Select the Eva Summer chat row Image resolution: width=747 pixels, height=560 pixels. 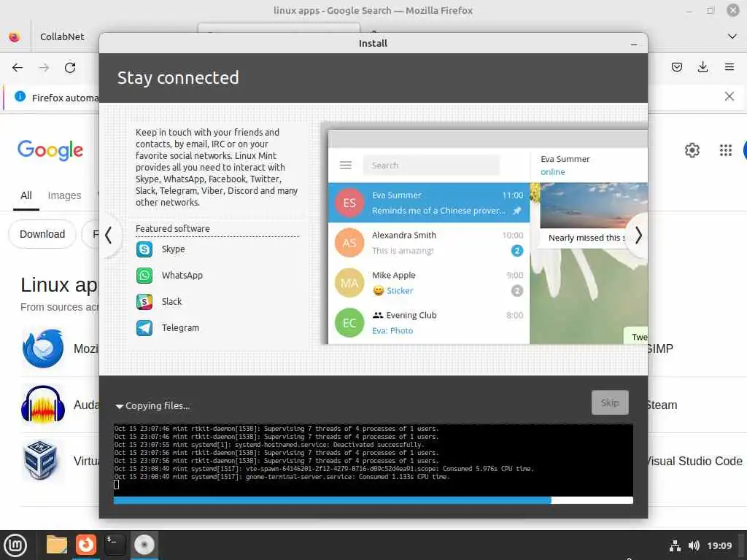point(429,203)
